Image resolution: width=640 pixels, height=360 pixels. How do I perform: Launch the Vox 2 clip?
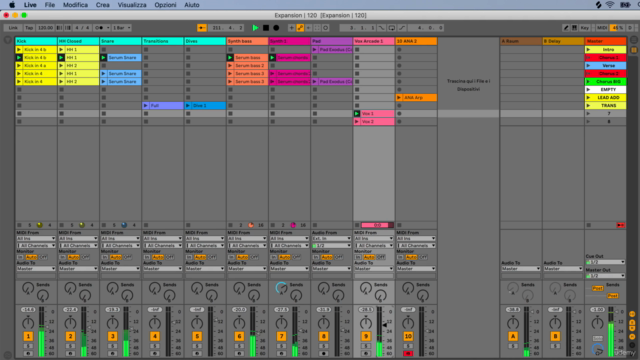[357, 122]
